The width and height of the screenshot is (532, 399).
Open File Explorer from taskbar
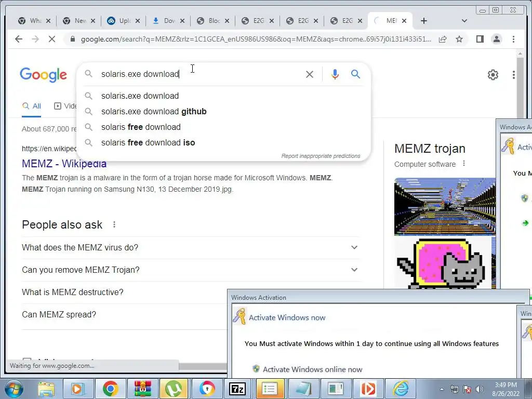(46, 389)
